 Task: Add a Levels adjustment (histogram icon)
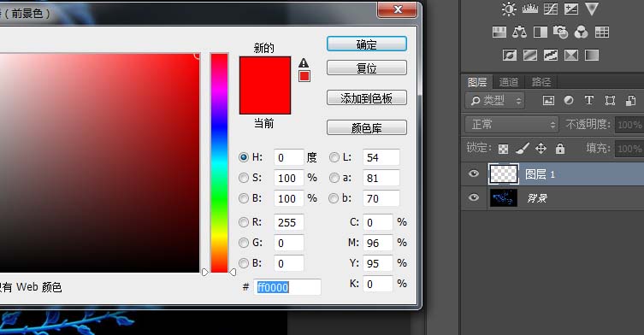[x=529, y=9]
